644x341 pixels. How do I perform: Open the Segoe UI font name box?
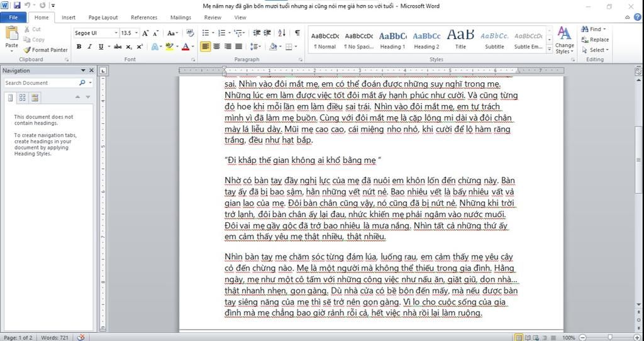(96, 33)
